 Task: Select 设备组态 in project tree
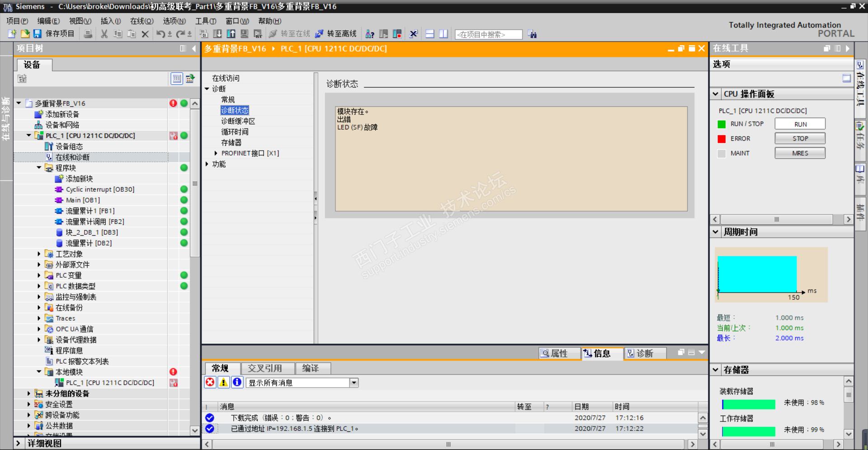click(x=69, y=147)
